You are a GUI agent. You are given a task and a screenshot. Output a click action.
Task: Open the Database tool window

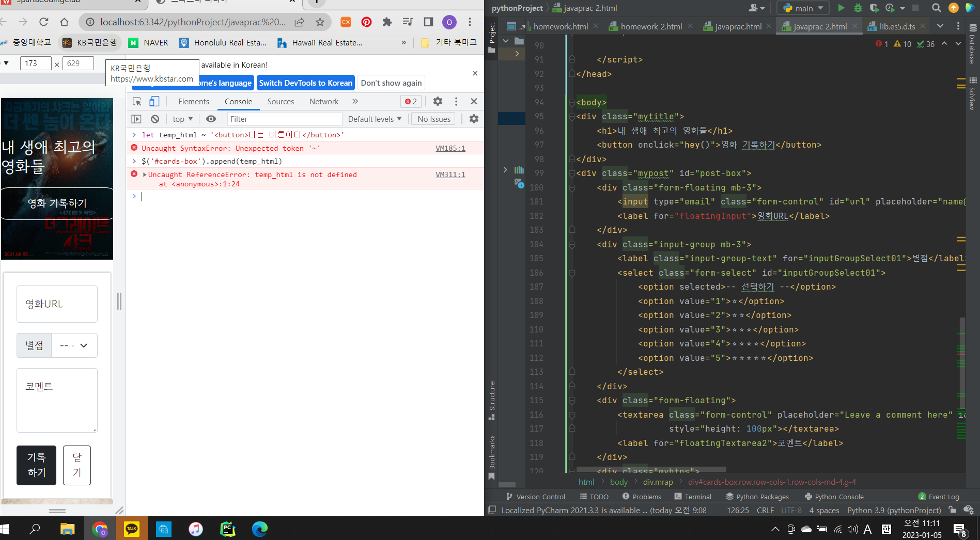(x=972, y=45)
